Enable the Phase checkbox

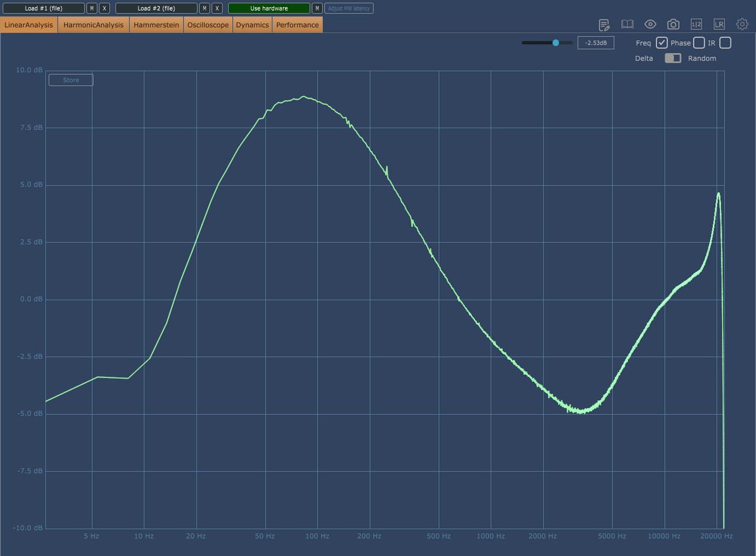(x=699, y=43)
